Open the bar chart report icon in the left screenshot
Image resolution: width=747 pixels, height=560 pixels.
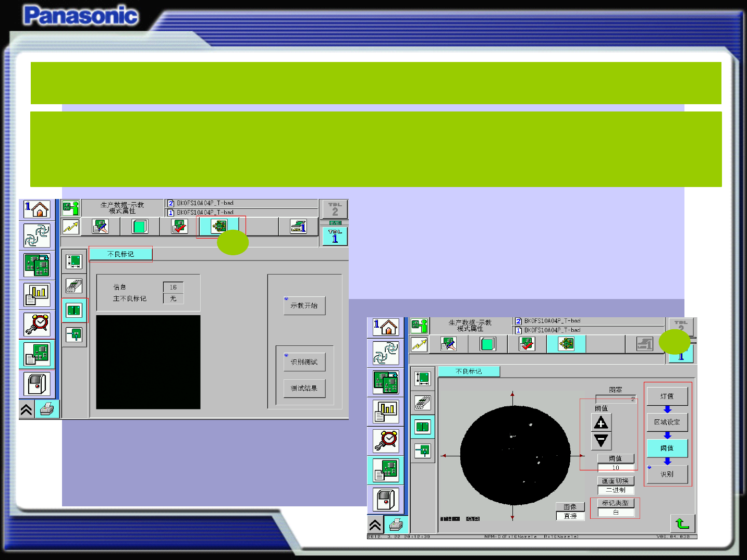point(36,295)
